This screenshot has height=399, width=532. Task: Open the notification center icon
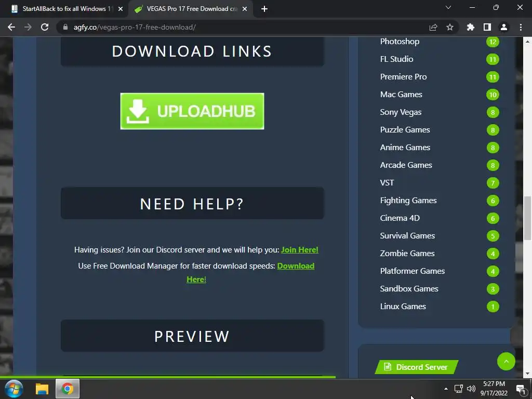pyautogui.click(x=521, y=389)
